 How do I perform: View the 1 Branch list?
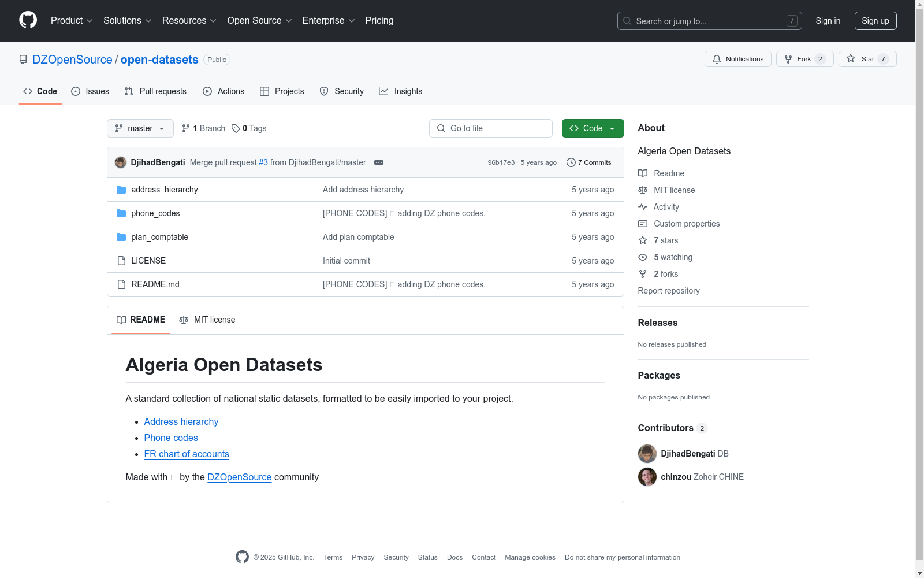203,128
